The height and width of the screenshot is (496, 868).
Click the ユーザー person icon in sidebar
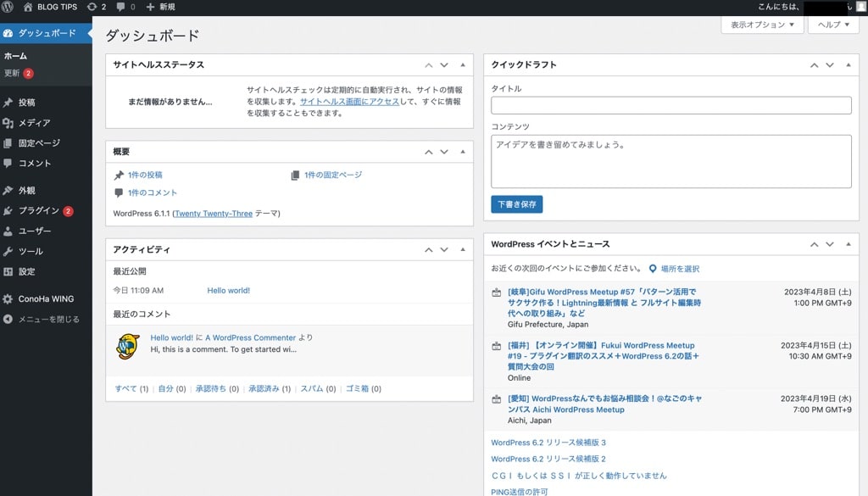(x=8, y=231)
